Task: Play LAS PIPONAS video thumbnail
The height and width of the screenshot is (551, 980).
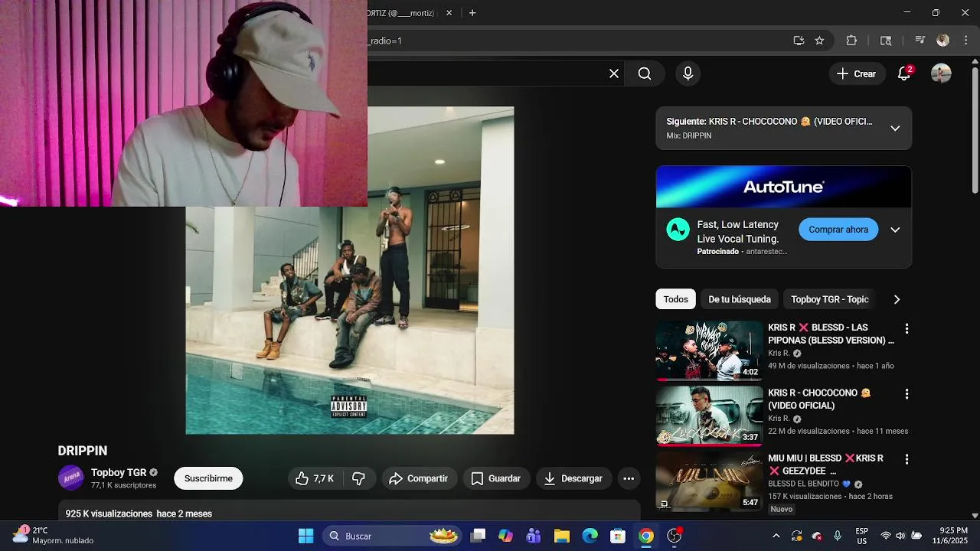Action: [709, 350]
